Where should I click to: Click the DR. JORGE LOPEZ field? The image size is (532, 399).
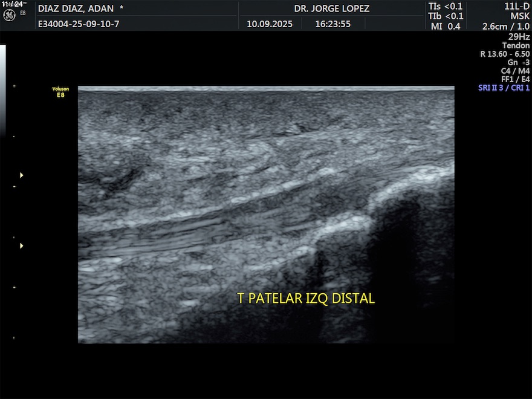pos(331,8)
